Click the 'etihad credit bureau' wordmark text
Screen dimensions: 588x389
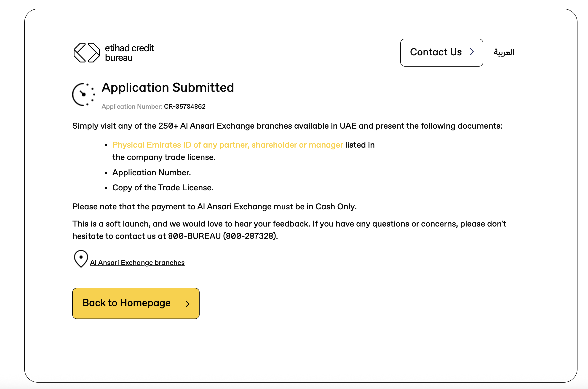coord(130,53)
